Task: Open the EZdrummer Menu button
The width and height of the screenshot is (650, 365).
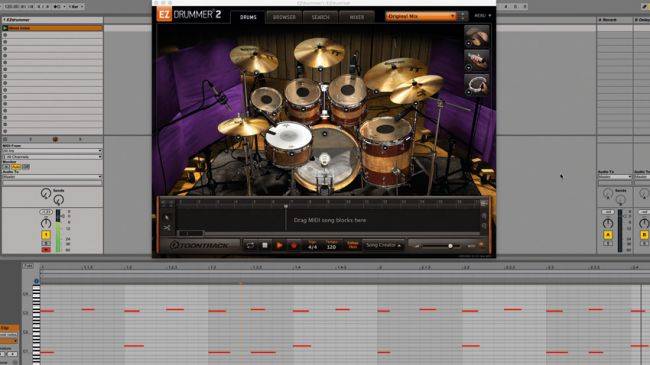Action: (483, 16)
